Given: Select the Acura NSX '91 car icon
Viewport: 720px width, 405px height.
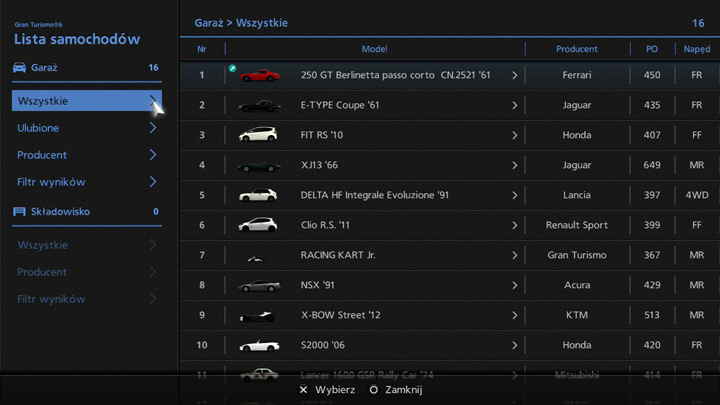Looking at the screenshot, I should (258, 286).
